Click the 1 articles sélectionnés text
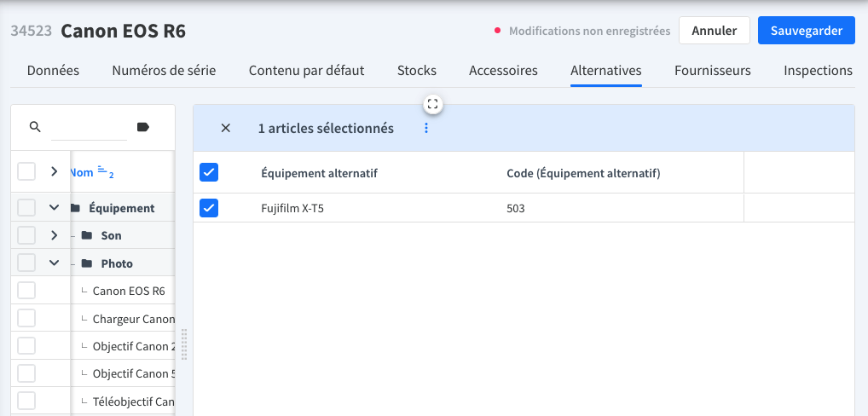Viewport: 868px width, 416px height. [x=326, y=129]
